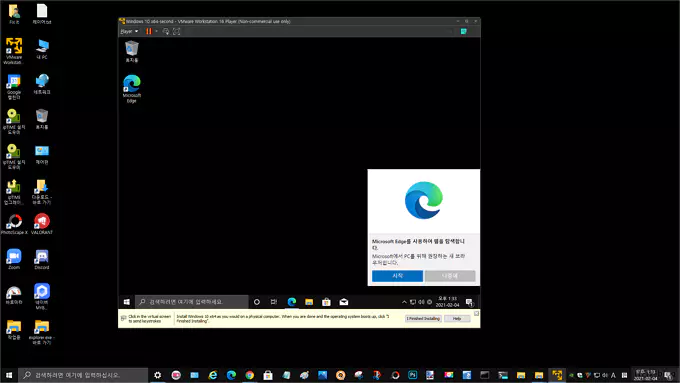The image size is (680, 383).
Task: Open the VM notification center icon
Action: (x=469, y=302)
